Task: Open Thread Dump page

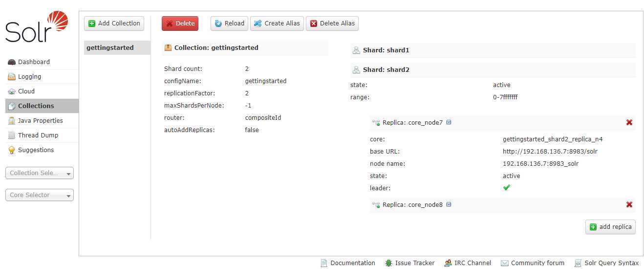Action: tap(42, 135)
